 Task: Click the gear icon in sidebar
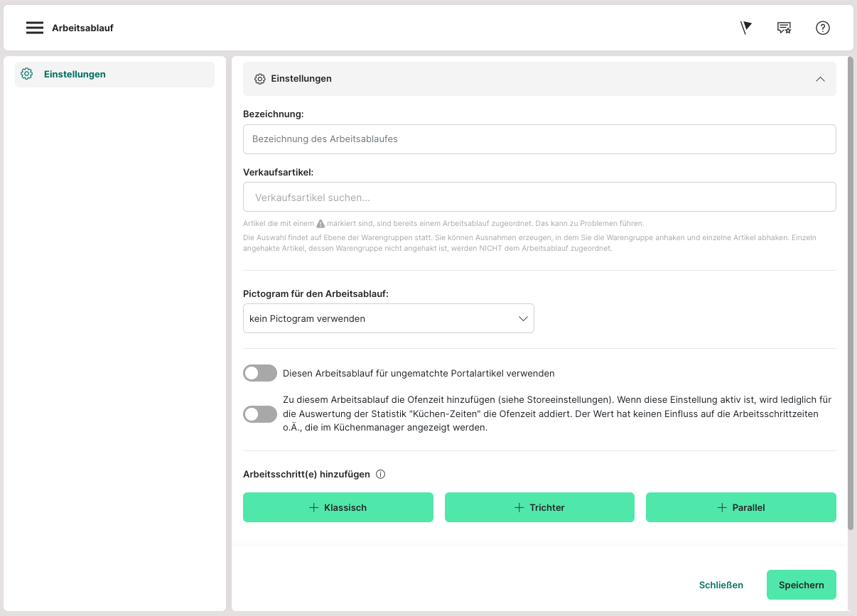point(27,74)
